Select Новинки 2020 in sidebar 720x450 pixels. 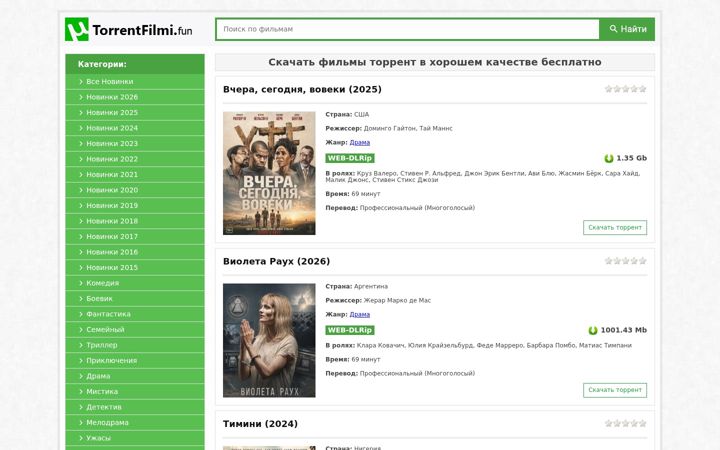click(135, 190)
